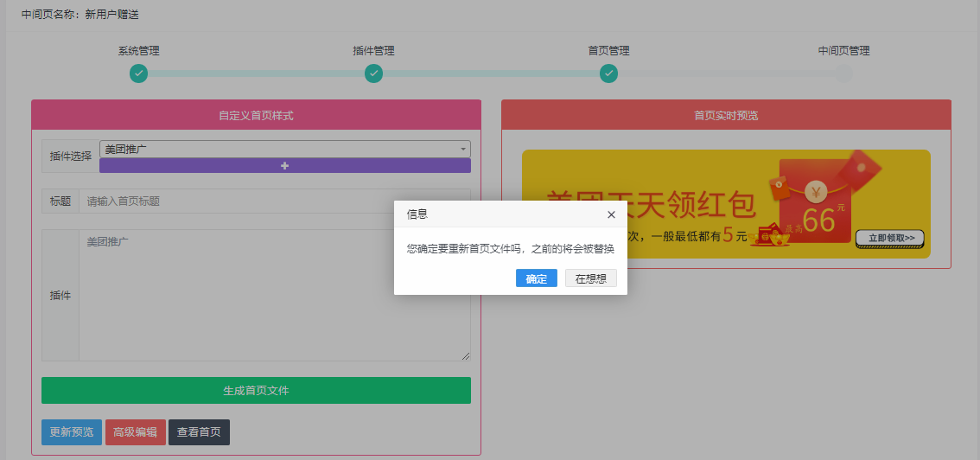The width and height of the screenshot is (980, 460).
Task: Focus the 请输入首页标题 title input
Action: pos(274,201)
